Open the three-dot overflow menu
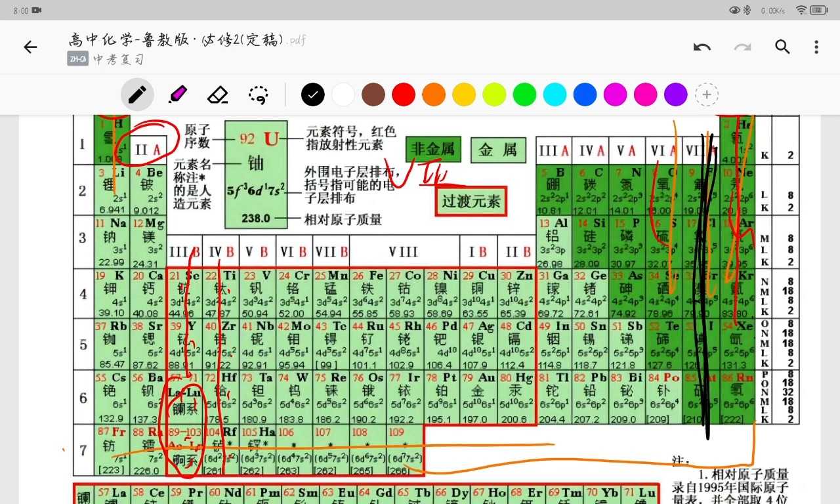The image size is (840, 504). [816, 47]
